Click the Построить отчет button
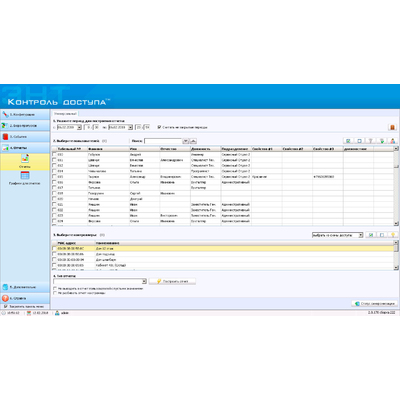The width and height of the screenshot is (400, 400). [x=172, y=281]
